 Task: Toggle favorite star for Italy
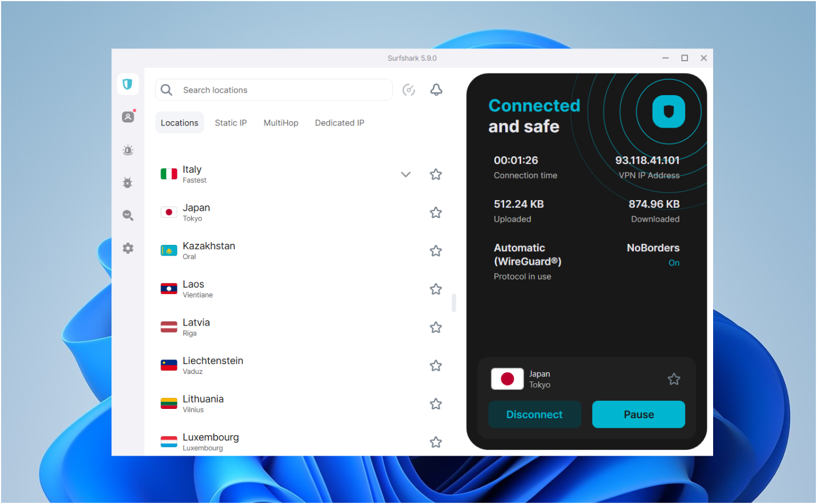click(x=436, y=174)
